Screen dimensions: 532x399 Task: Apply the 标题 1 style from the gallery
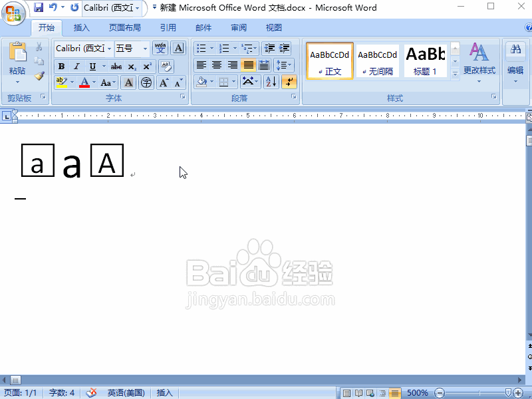point(425,60)
